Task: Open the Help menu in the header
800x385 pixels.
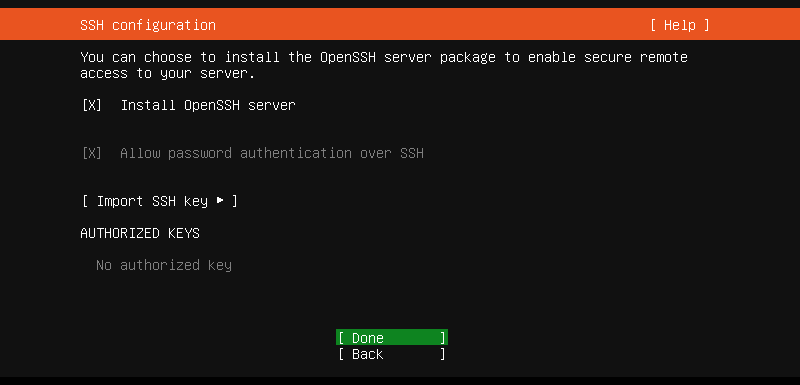Action: [680, 25]
